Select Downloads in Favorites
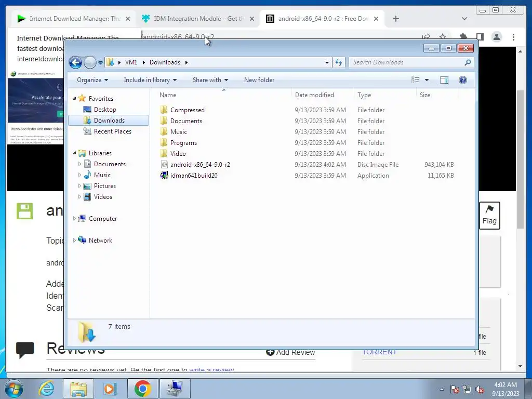This screenshot has width=532, height=399. [109, 121]
